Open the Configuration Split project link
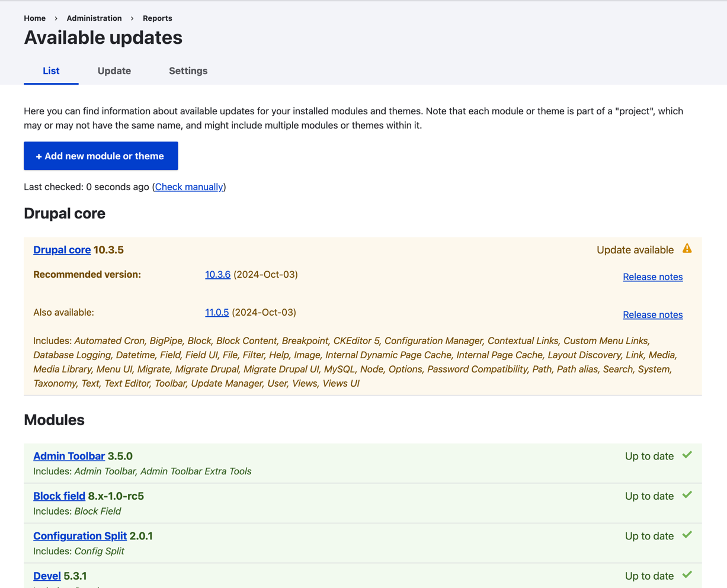 80,536
